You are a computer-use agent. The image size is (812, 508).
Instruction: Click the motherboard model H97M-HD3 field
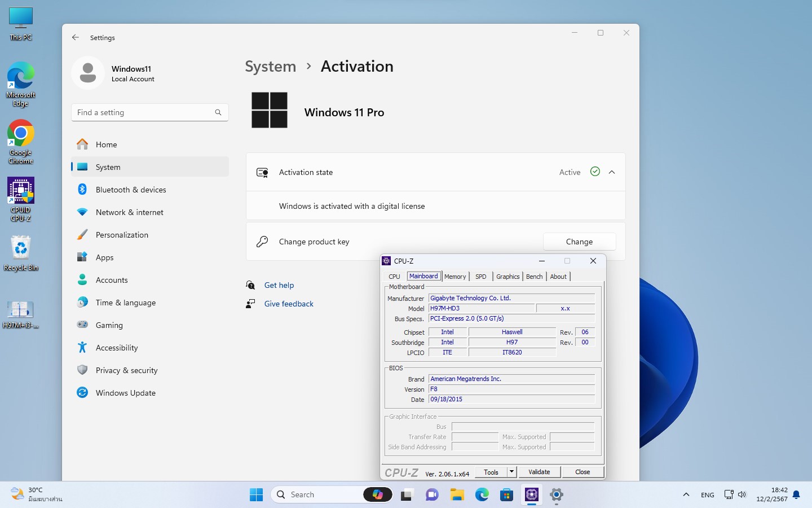tap(482, 308)
